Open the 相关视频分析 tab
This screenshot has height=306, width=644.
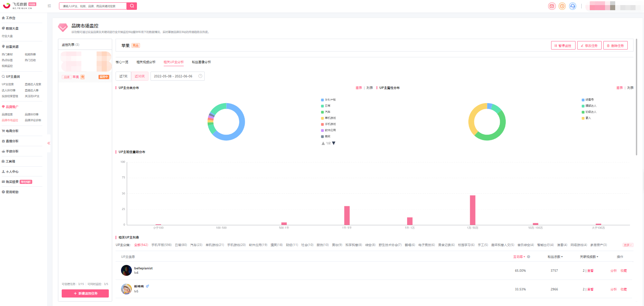[x=146, y=62]
